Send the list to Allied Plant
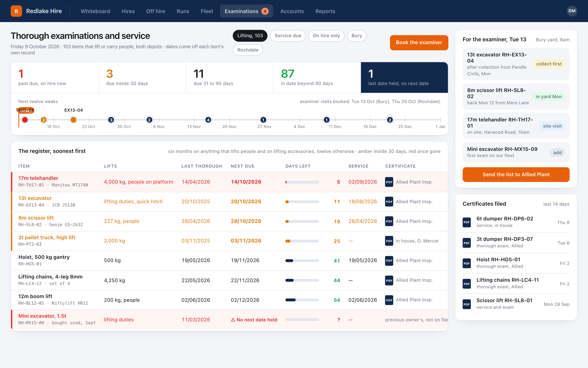This screenshot has height=368, width=588. coord(516,175)
